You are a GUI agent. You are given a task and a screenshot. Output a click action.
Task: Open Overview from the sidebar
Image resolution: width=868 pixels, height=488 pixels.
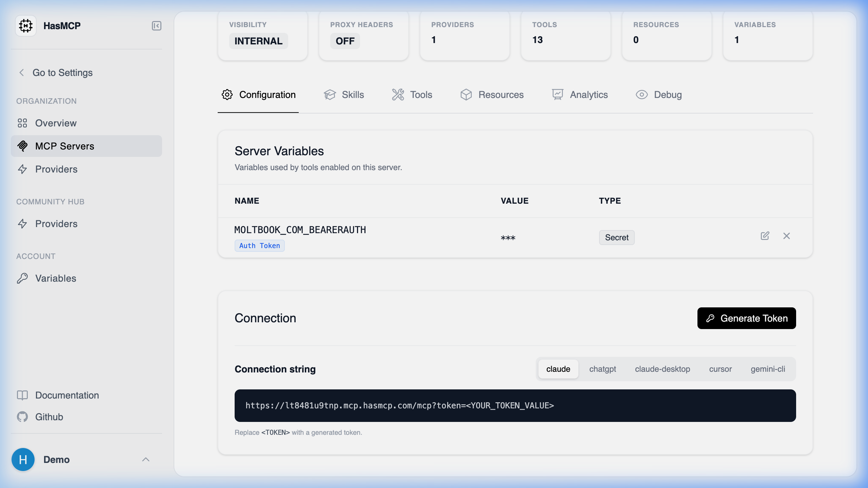point(56,123)
